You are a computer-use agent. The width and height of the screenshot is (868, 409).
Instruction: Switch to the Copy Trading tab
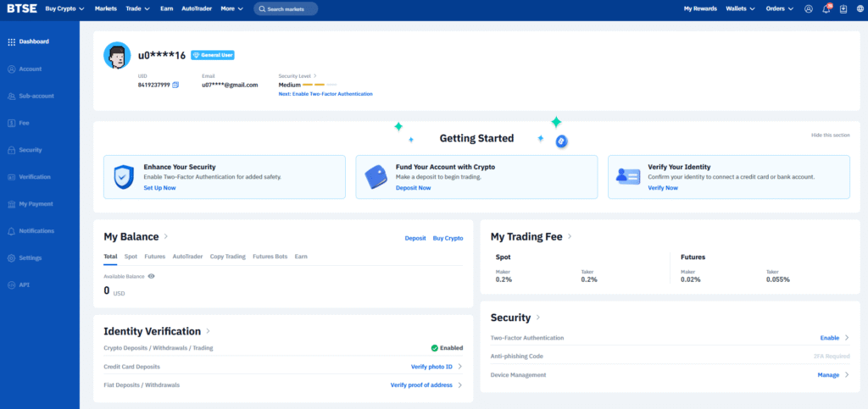227,257
